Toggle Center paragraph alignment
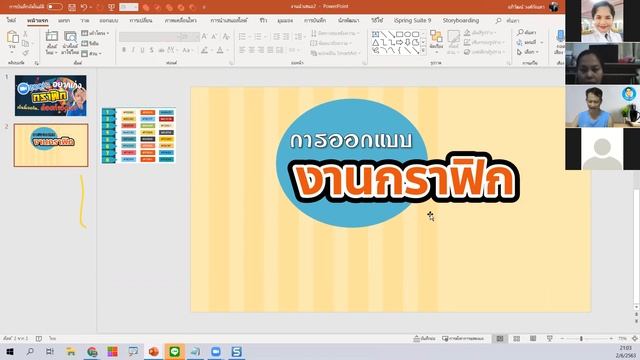This screenshot has height=360, width=640. [252, 50]
